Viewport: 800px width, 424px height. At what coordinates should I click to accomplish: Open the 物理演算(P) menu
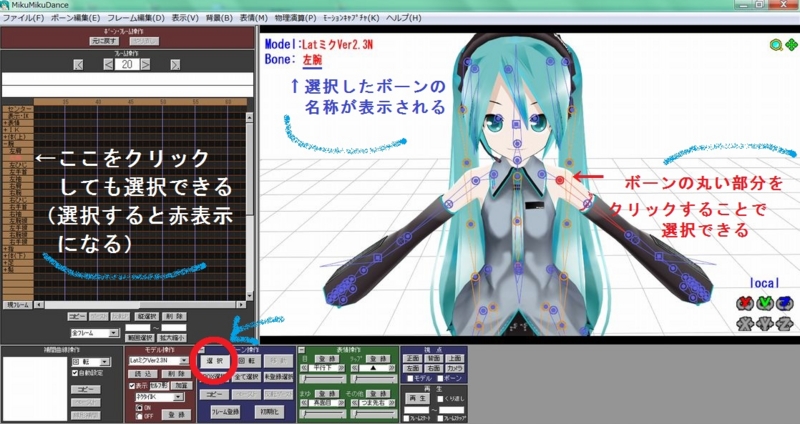[x=295, y=18]
